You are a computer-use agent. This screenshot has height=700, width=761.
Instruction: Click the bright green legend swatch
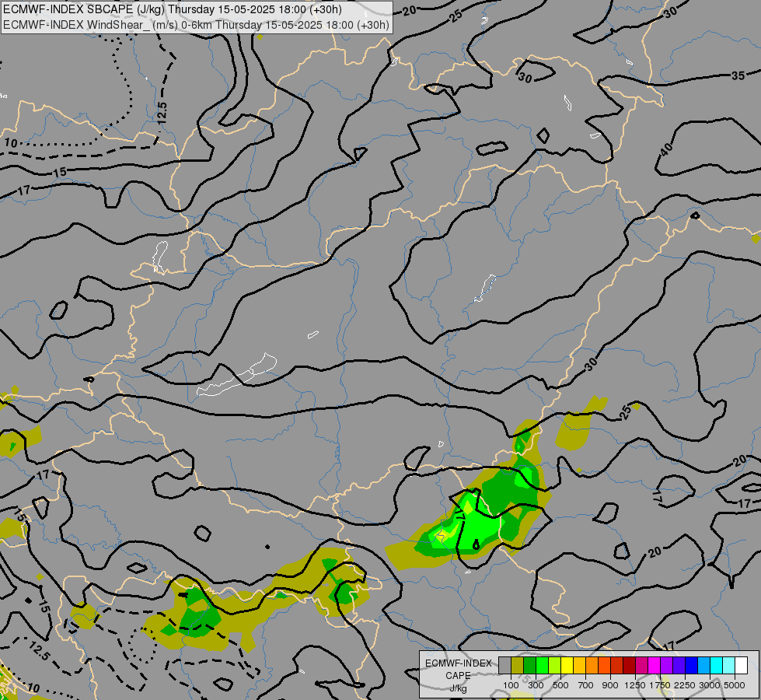click(542, 666)
